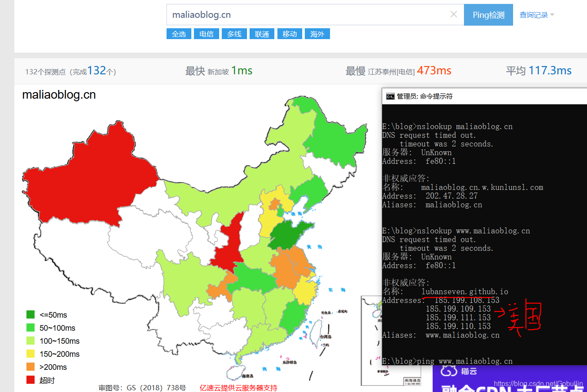This screenshot has width=587, height=392.
Task: Click the maliaoblog.cn map heading
Action: point(59,95)
